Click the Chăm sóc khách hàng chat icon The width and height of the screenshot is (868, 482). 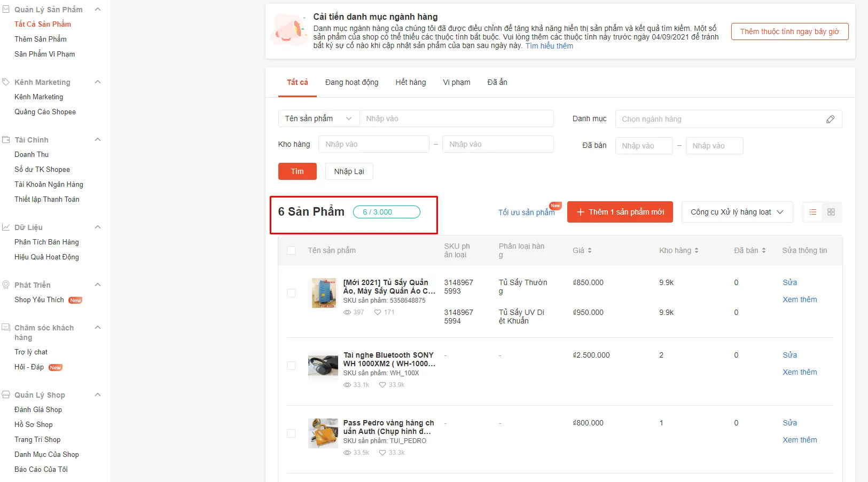6,328
